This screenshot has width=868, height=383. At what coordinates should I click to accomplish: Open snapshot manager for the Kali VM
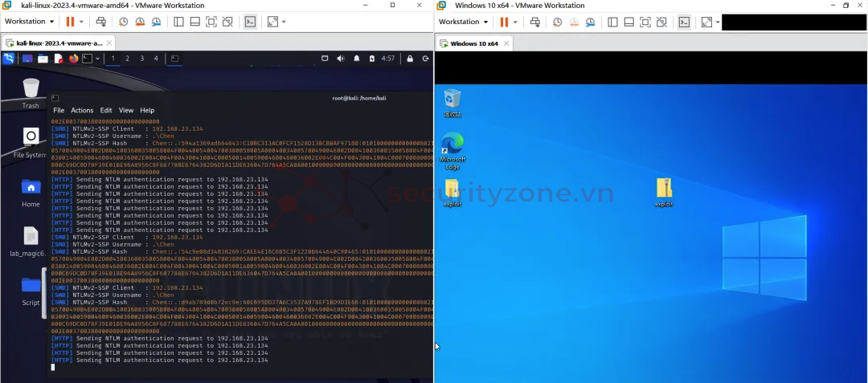pos(156,22)
